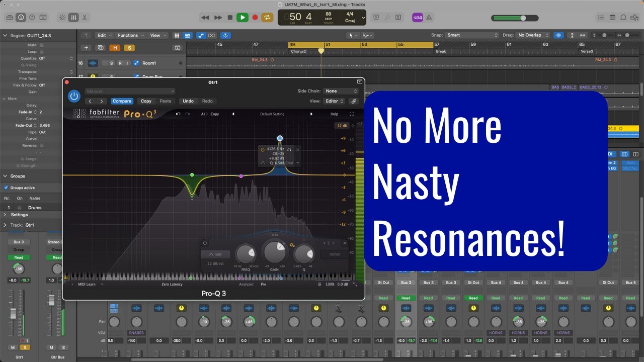
Task: Toggle the purple Count-in 1234 button
Action: coord(418,17)
